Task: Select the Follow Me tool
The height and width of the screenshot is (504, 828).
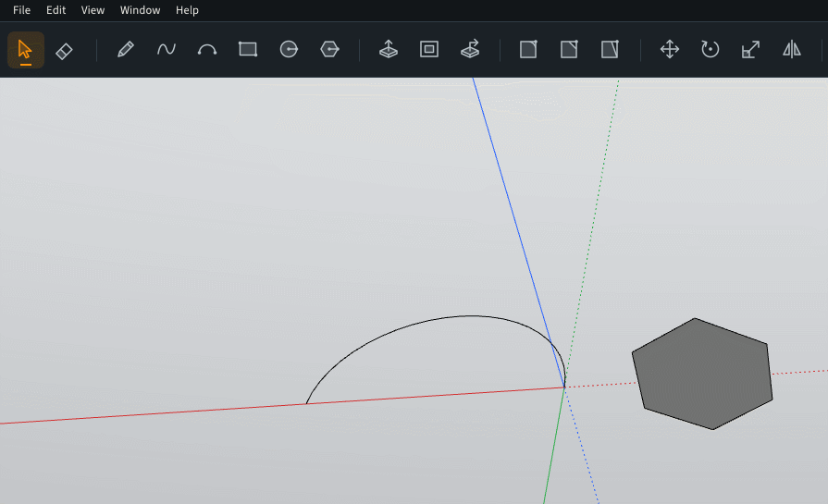Action: (470, 50)
